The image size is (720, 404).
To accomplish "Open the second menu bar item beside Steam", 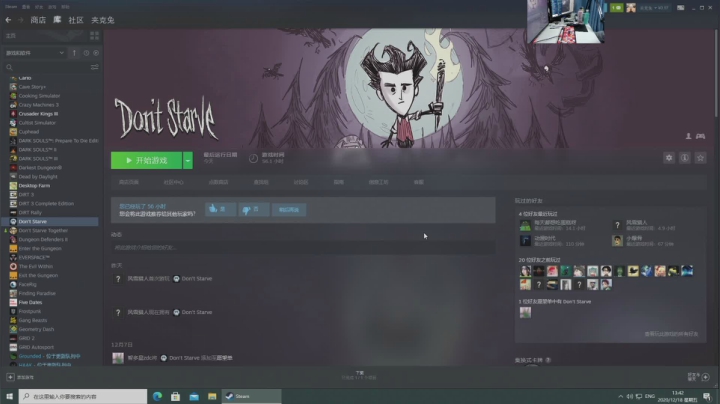I will point(26,7).
